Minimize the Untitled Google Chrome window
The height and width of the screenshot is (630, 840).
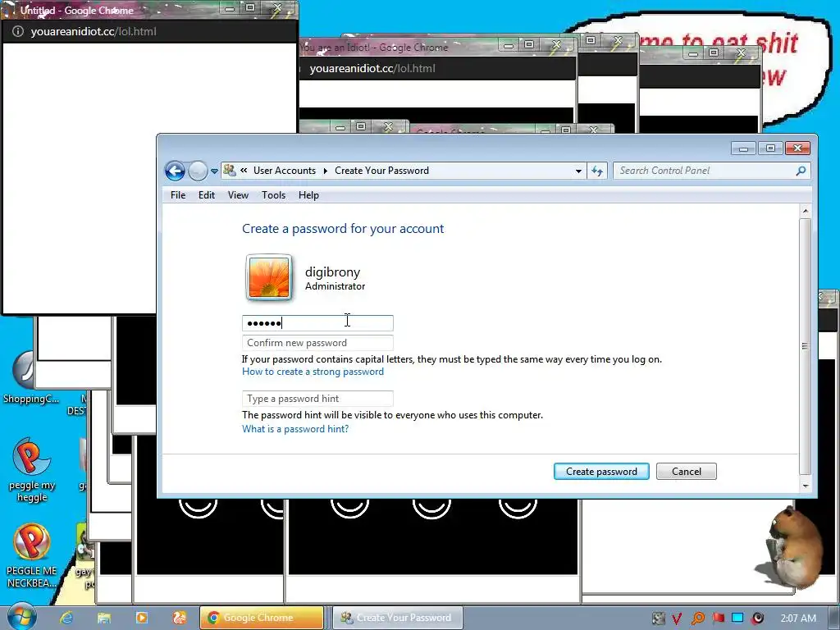[x=230, y=8]
